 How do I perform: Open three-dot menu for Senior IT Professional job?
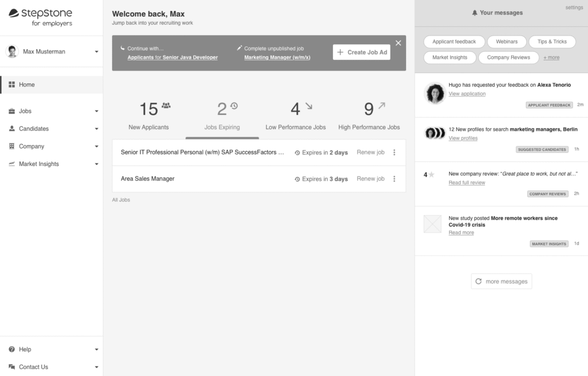pos(394,153)
